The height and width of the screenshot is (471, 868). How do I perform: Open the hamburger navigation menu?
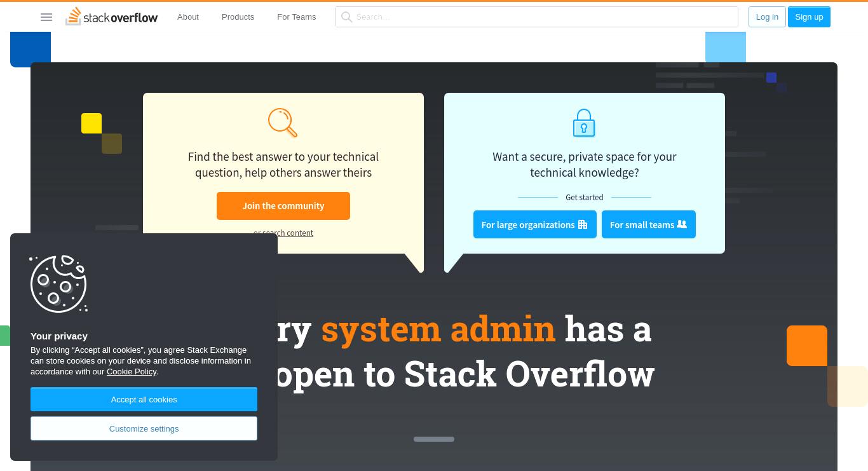[46, 17]
